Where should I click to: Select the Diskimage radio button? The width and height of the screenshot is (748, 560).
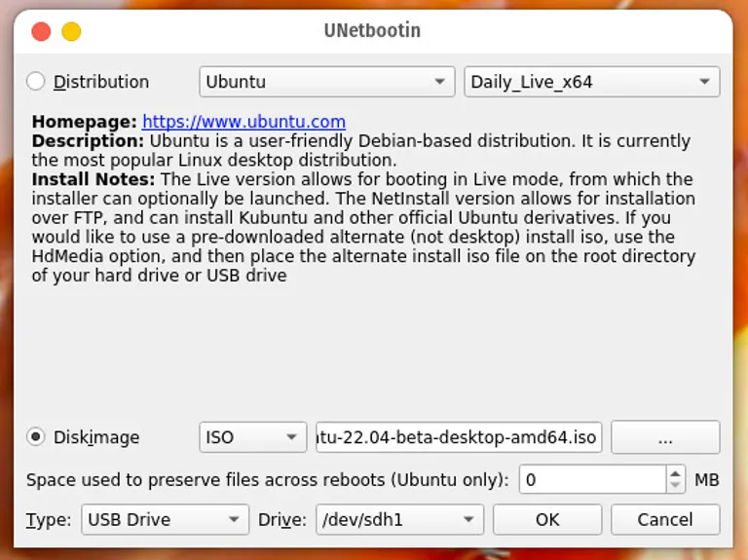click(x=36, y=437)
